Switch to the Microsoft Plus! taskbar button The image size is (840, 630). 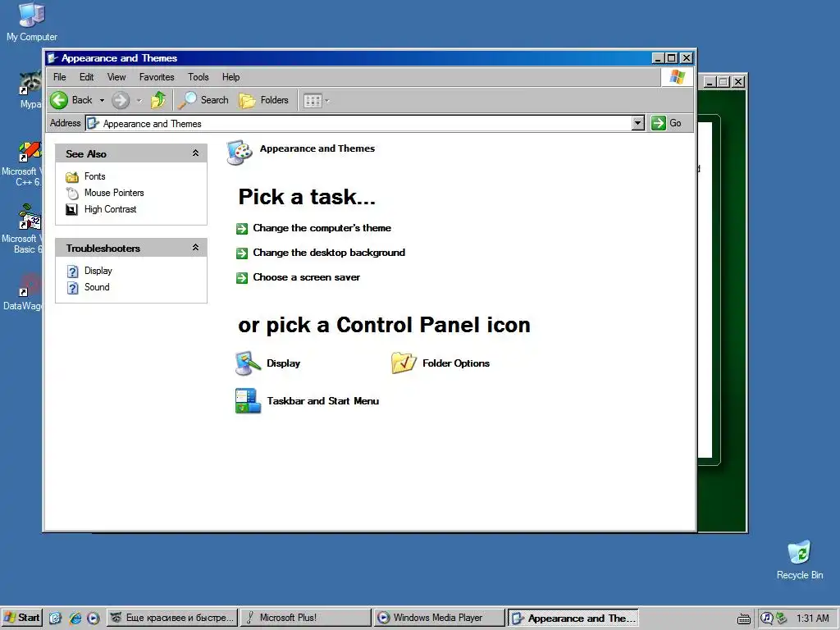pos(305,618)
